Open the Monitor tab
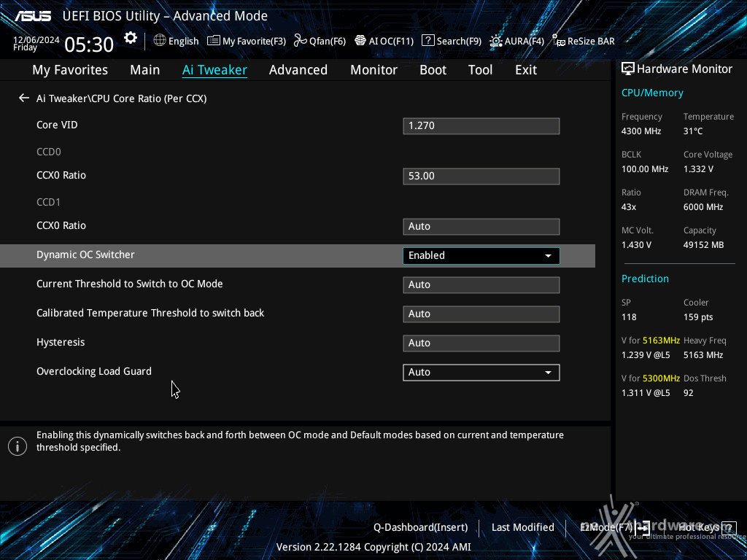This screenshot has width=747, height=560. pos(374,70)
